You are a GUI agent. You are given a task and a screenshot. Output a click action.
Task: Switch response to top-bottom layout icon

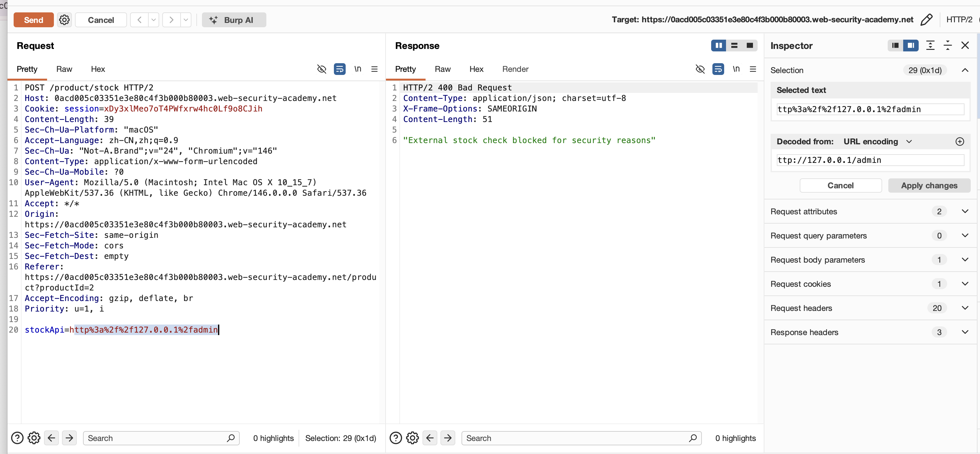[x=734, y=46]
